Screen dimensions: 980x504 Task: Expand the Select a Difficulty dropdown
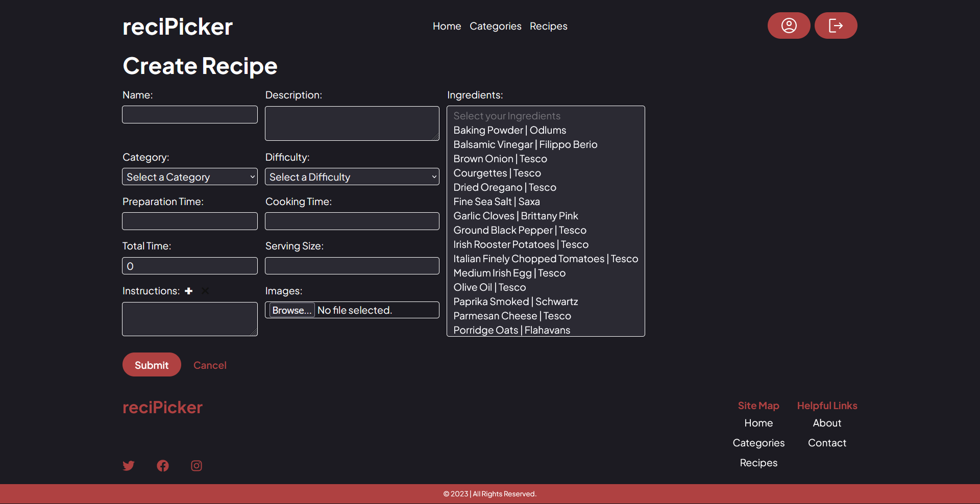tap(352, 177)
